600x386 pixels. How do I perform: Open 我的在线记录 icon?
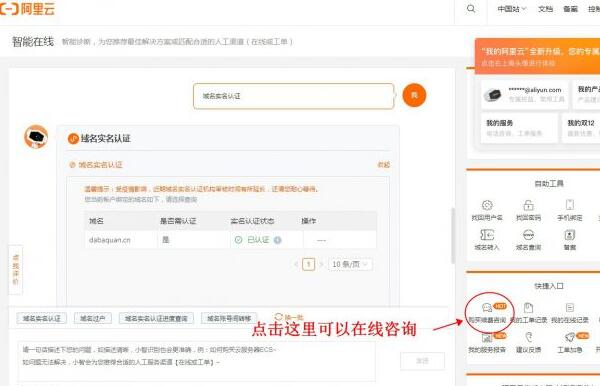pos(570,308)
